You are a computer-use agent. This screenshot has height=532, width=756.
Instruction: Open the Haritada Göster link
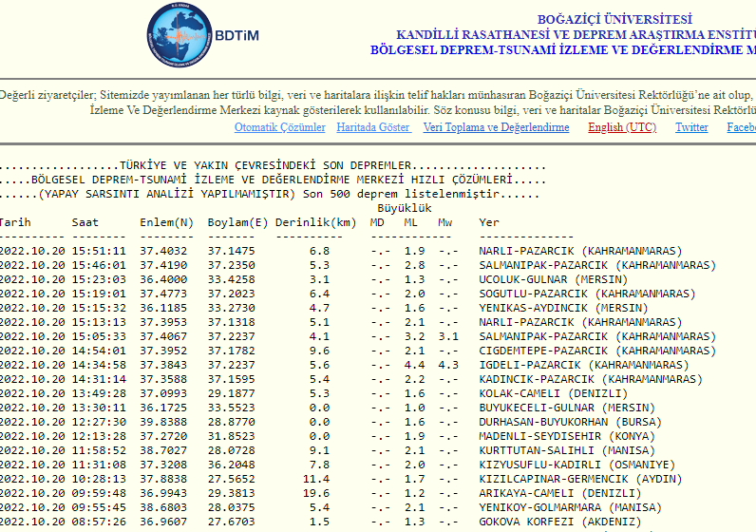pos(373,127)
